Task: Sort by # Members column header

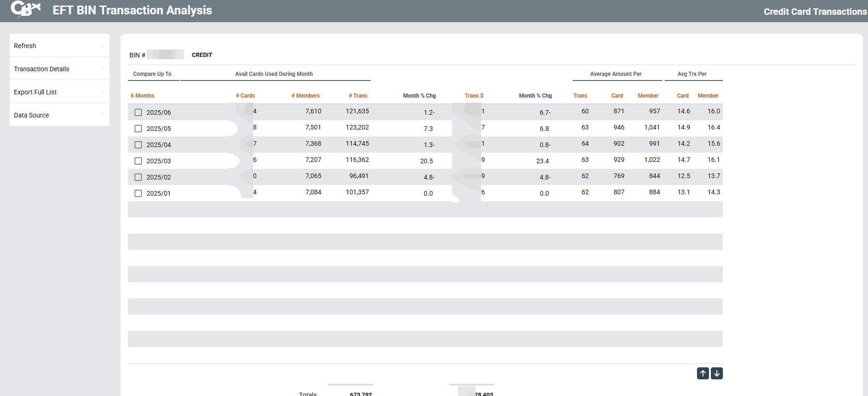Action: click(x=306, y=96)
